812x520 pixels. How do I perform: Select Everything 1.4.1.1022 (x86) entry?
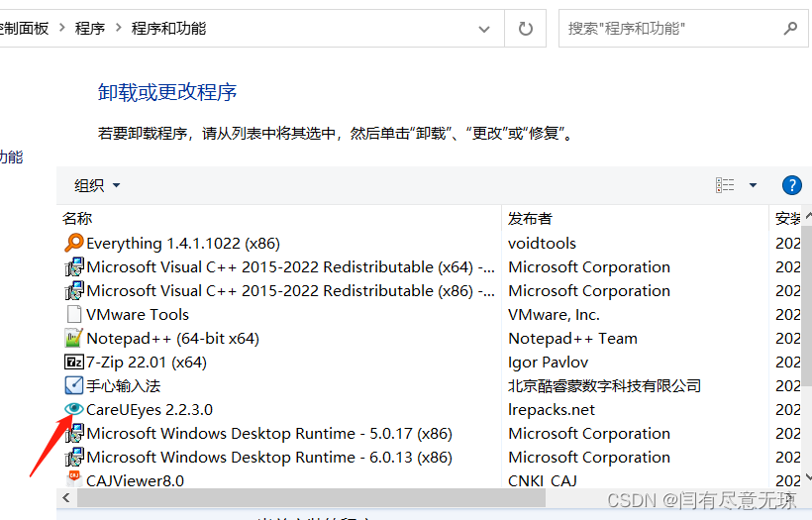[x=183, y=243]
